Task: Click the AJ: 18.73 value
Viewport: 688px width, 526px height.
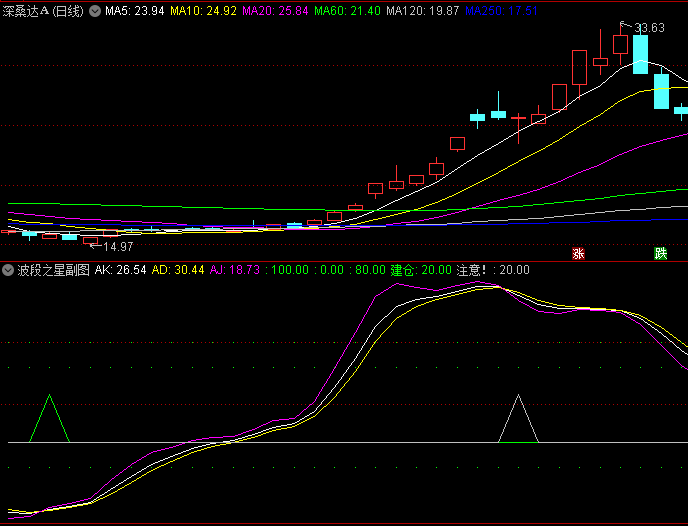Action: [234, 270]
